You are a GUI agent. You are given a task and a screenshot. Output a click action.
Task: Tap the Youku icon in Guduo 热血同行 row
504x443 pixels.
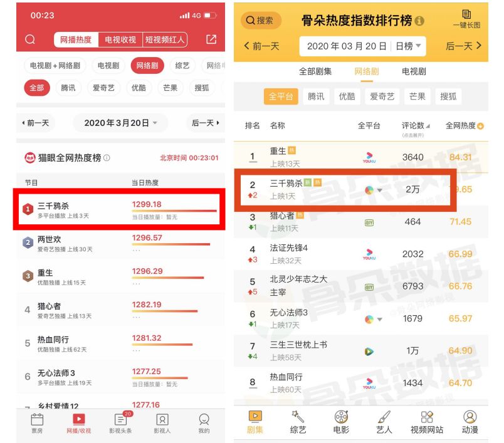(369, 383)
